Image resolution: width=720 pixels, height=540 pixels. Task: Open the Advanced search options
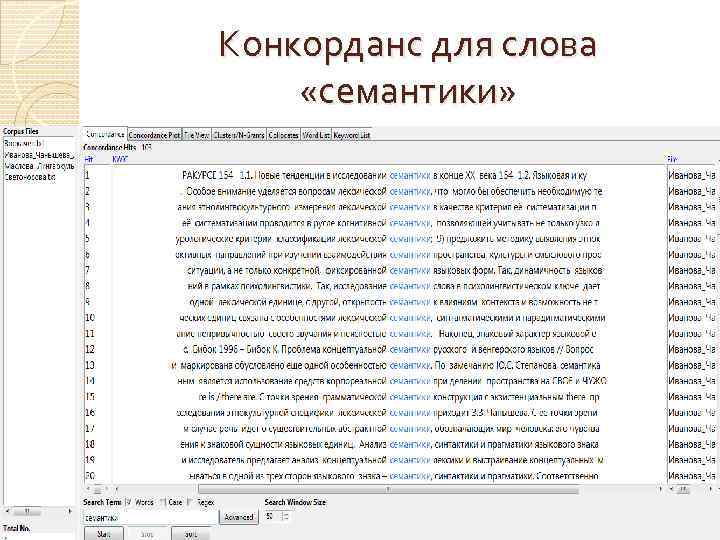(238, 518)
